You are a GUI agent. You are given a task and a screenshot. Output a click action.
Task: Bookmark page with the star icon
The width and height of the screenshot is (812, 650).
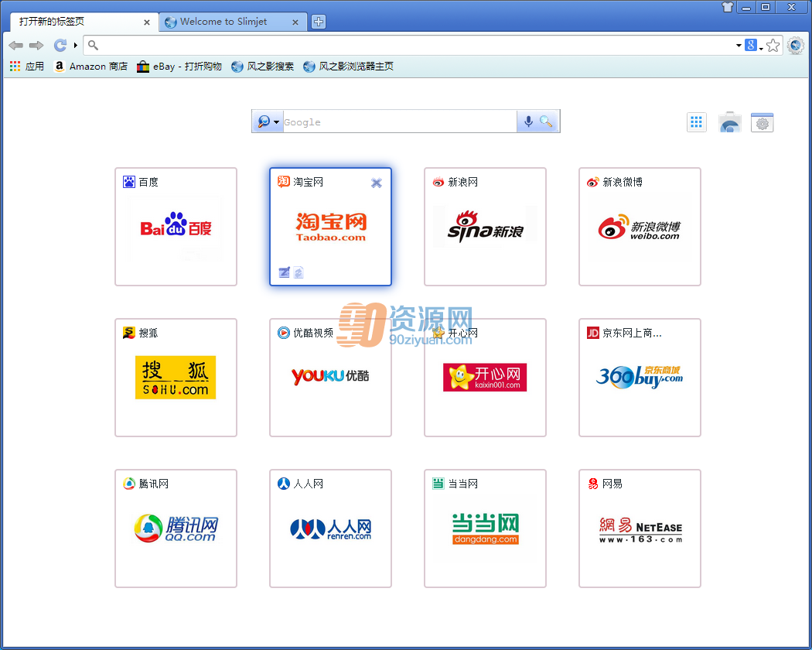point(773,46)
